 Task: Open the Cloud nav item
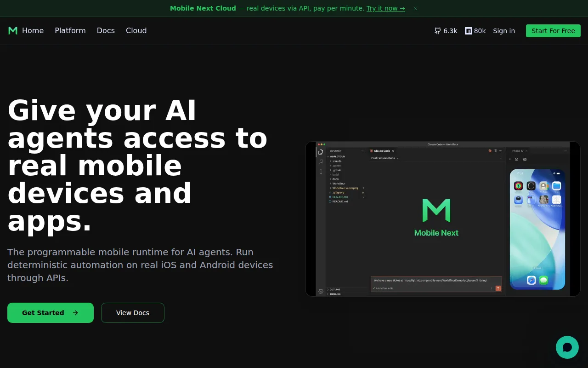(x=136, y=30)
